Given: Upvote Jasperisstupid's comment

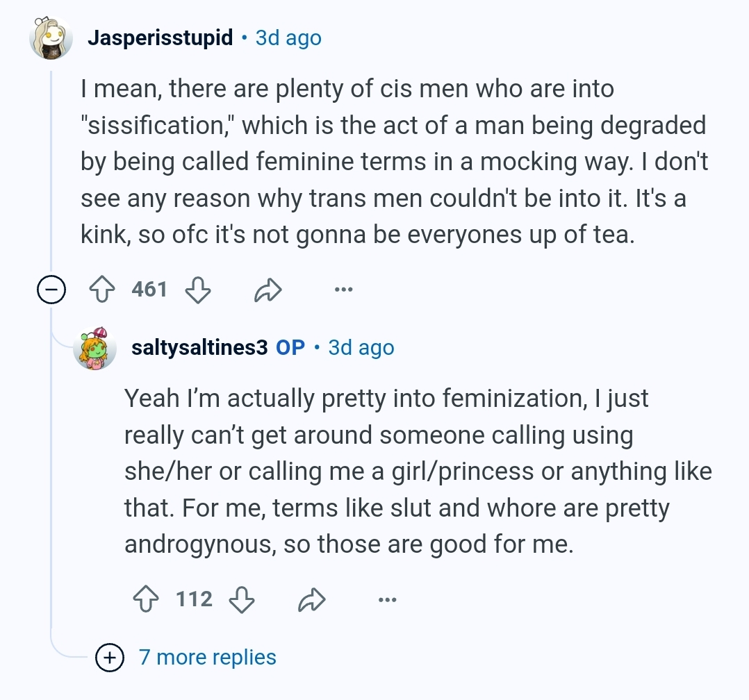Looking at the screenshot, I should [102, 290].
